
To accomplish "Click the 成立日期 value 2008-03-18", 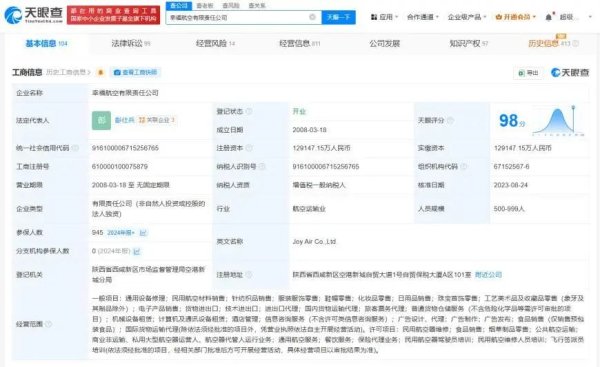I will coord(310,130).
